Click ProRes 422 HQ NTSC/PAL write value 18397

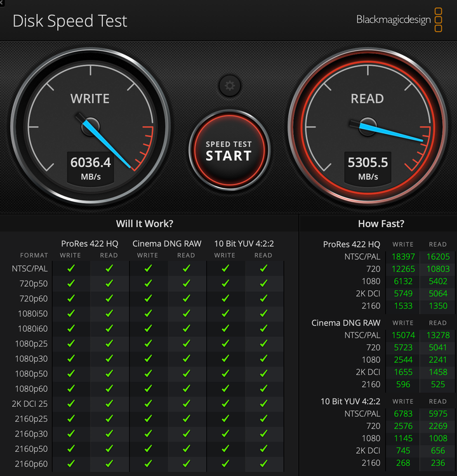click(403, 257)
